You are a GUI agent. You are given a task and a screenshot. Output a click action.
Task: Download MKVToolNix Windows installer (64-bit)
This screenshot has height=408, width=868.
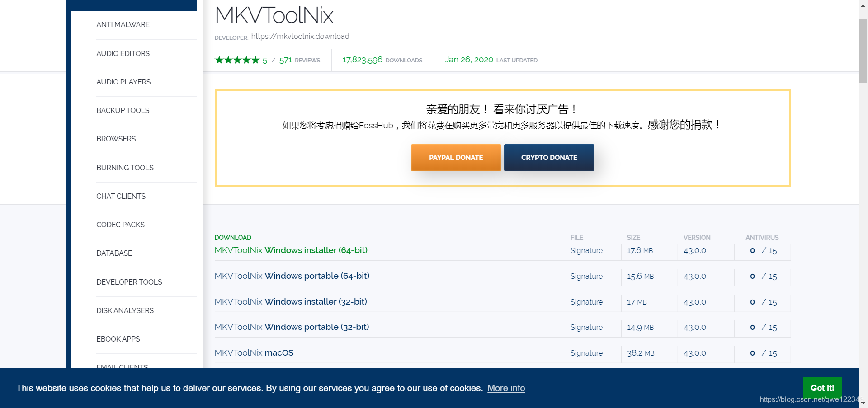point(291,250)
